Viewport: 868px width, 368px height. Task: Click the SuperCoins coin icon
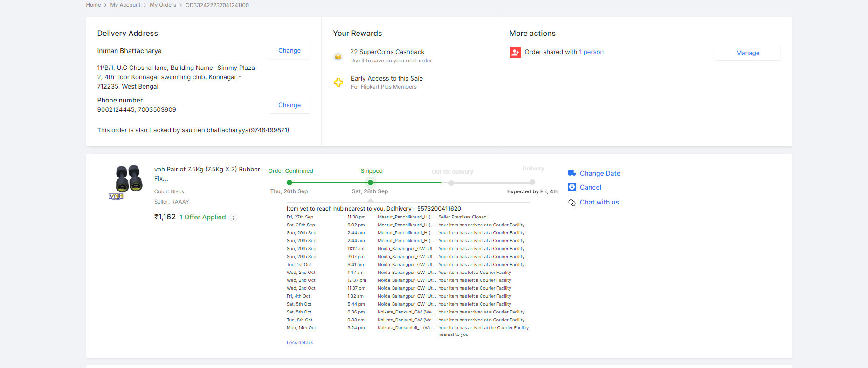pos(338,56)
